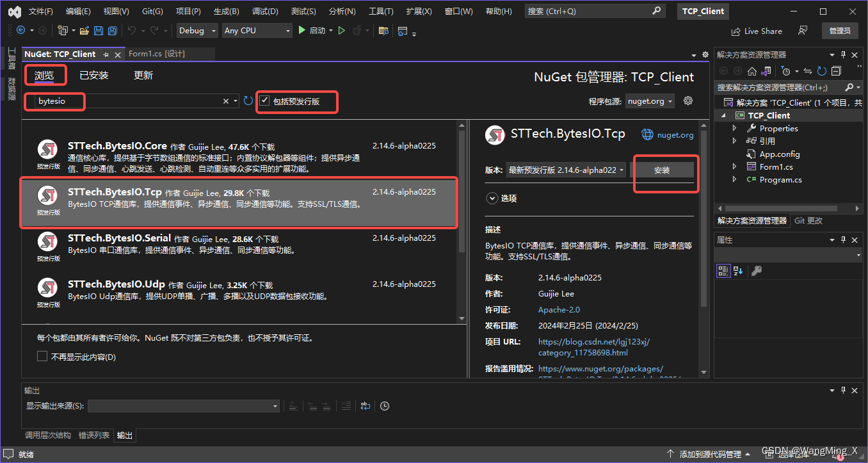Screen dimensions: 868x463
Task: Select the STTech.BytesIO.Serial package
Action: click(239, 249)
